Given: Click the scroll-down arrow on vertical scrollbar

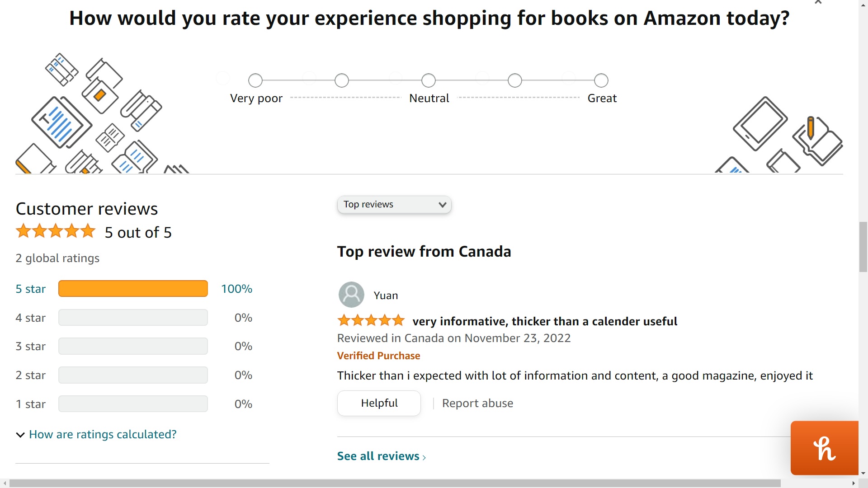Looking at the screenshot, I should [x=863, y=474].
